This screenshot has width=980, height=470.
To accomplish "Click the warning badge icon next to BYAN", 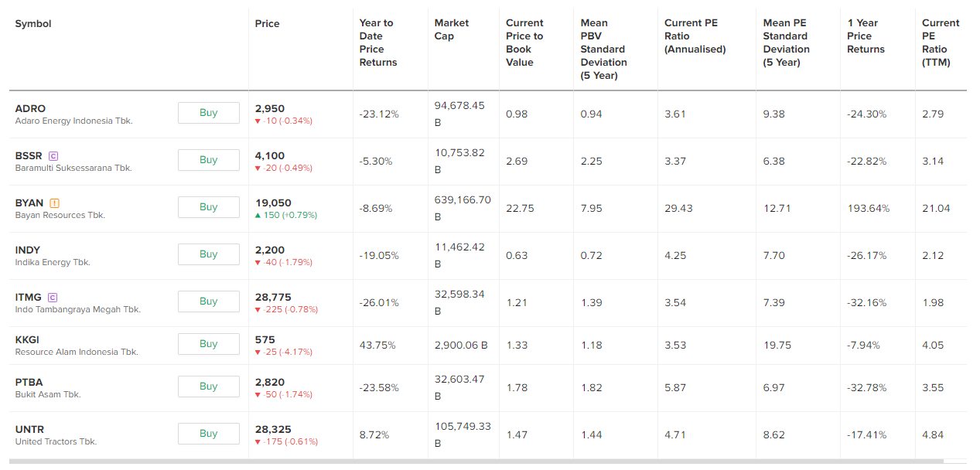I will (x=55, y=203).
